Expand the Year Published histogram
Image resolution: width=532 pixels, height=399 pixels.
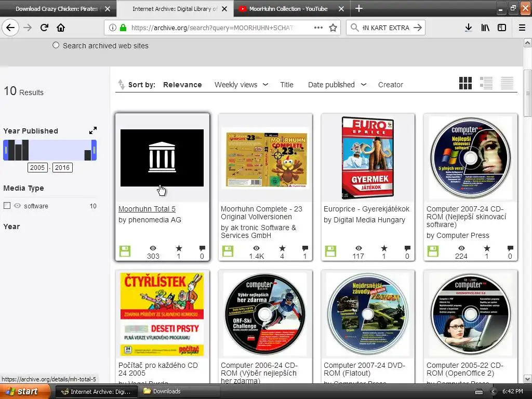[x=92, y=130]
